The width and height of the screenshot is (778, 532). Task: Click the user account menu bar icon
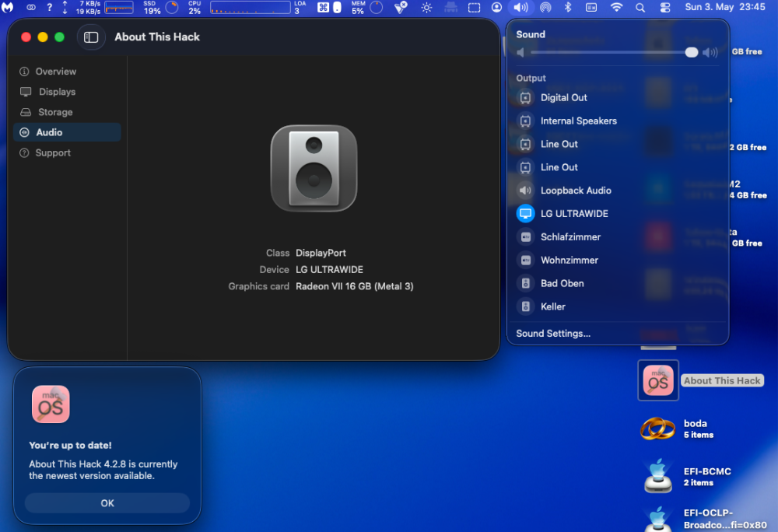pyautogui.click(x=496, y=8)
